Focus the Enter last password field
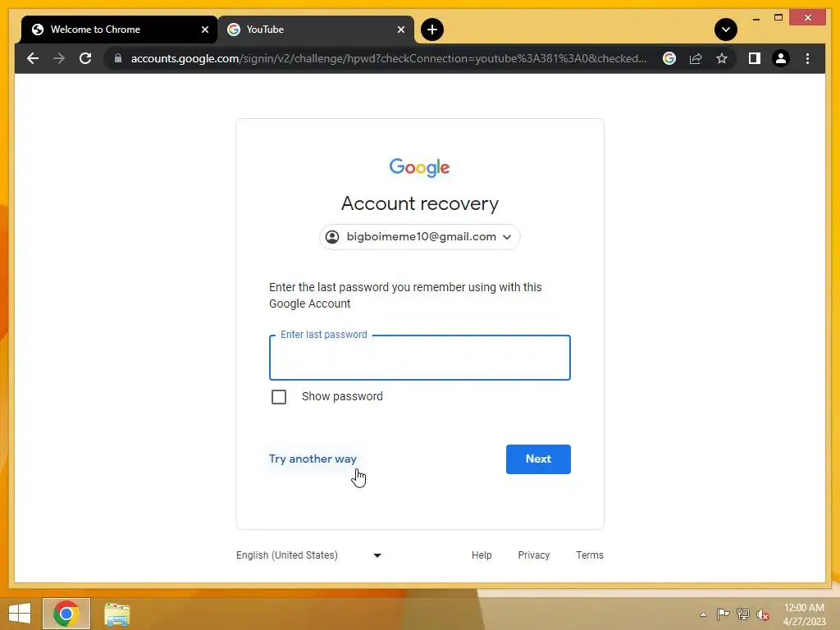The height and width of the screenshot is (630, 840). [419, 358]
